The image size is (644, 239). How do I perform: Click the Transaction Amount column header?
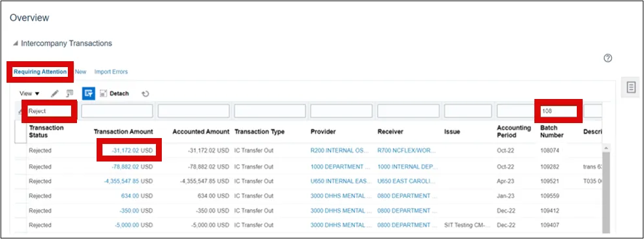tap(123, 132)
